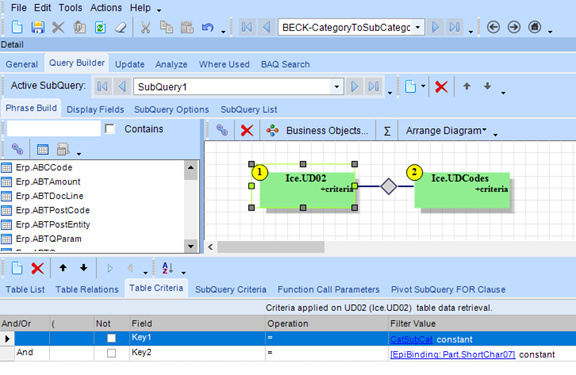Click the A-Z sort icon
The width and height of the screenshot is (576, 375).
[168, 268]
